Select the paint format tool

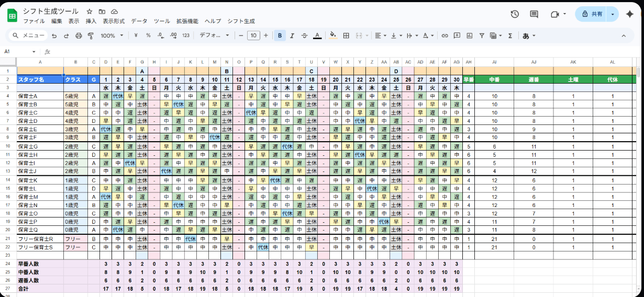[91, 36]
